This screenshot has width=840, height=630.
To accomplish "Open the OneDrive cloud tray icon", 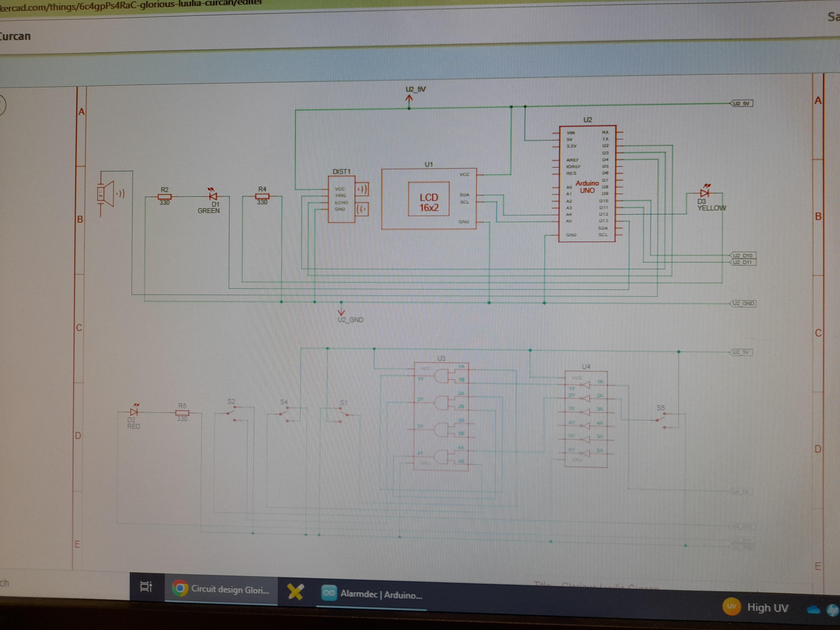I will 813,610.
